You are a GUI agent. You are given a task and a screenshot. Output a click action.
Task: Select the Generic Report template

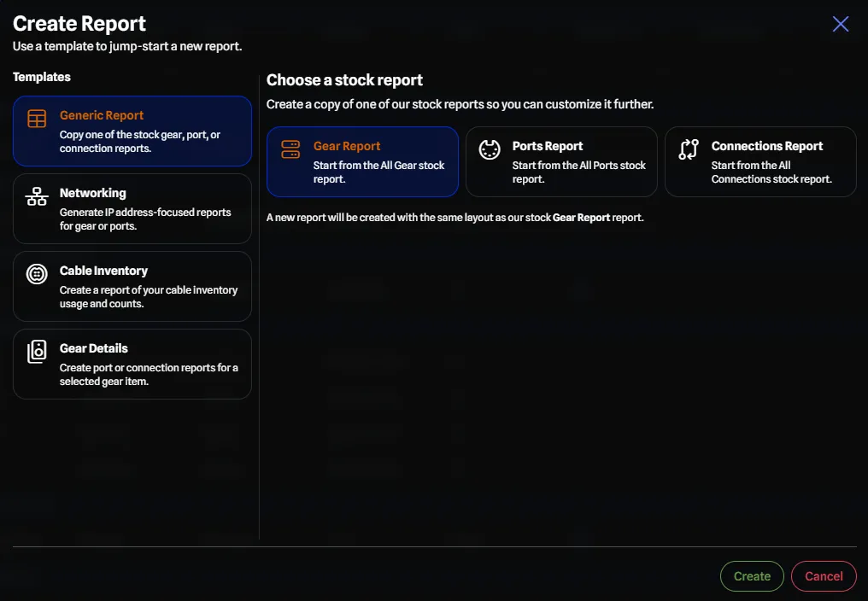click(x=132, y=131)
